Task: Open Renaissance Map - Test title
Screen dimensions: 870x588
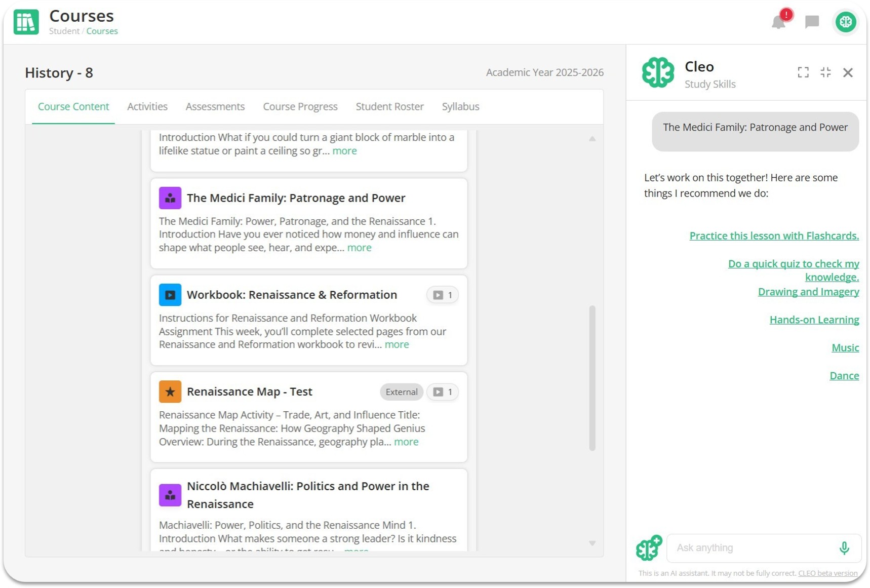Action: (x=250, y=391)
